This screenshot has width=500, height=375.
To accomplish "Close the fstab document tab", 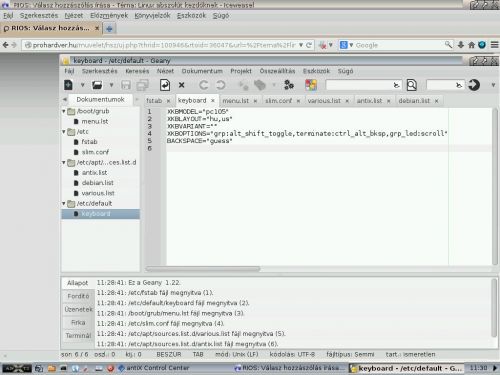I will [x=168, y=101].
